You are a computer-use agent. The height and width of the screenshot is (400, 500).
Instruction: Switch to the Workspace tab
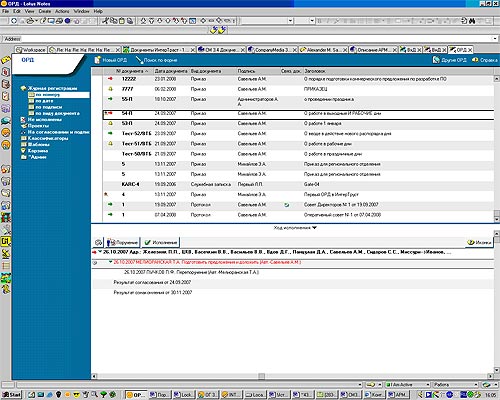pyautogui.click(x=31, y=50)
